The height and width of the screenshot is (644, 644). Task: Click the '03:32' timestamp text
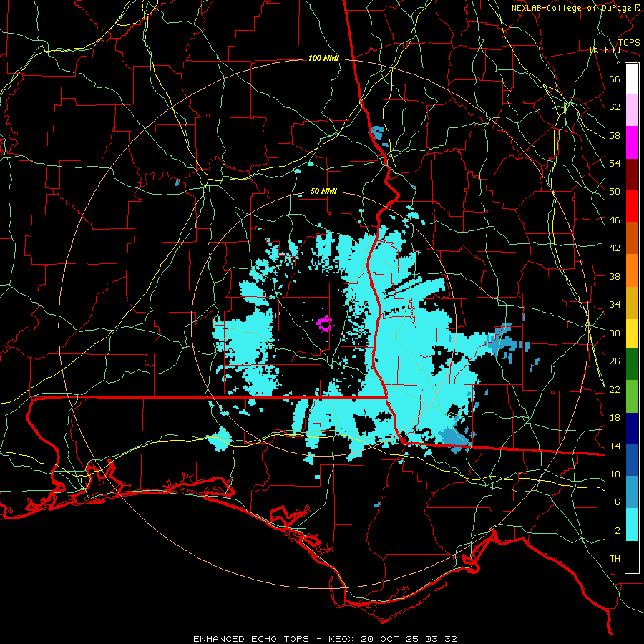click(440, 639)
